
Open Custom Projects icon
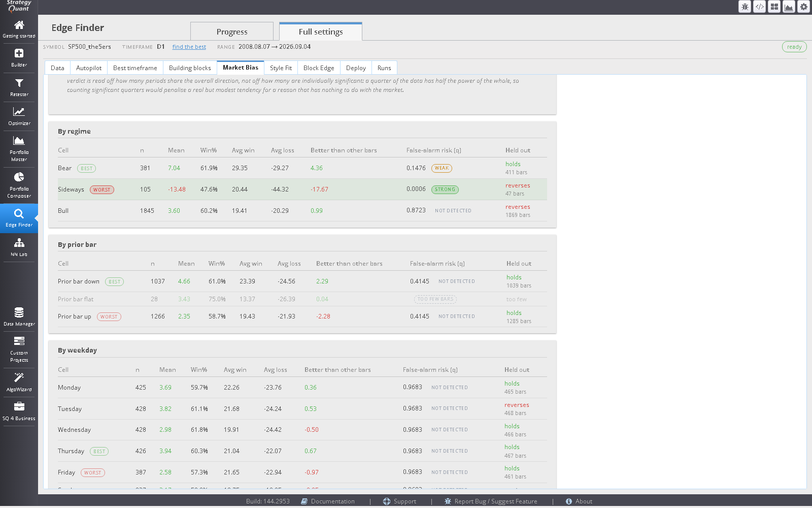point(19,341)
